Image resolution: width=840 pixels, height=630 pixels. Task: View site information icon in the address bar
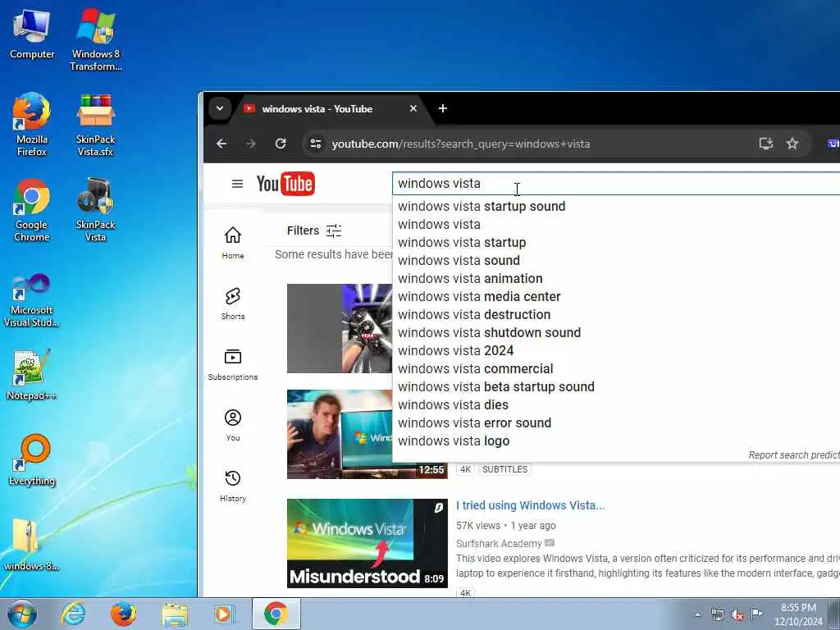click(316, 144)
